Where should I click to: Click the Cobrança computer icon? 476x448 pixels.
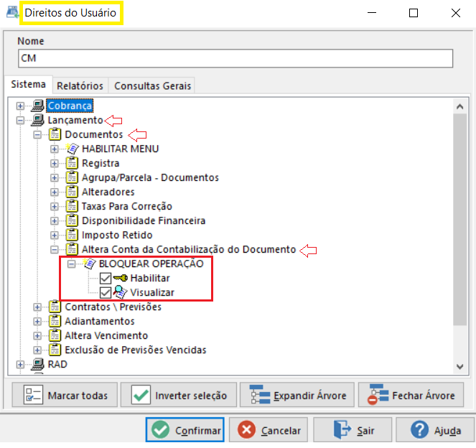click(37, 106)
